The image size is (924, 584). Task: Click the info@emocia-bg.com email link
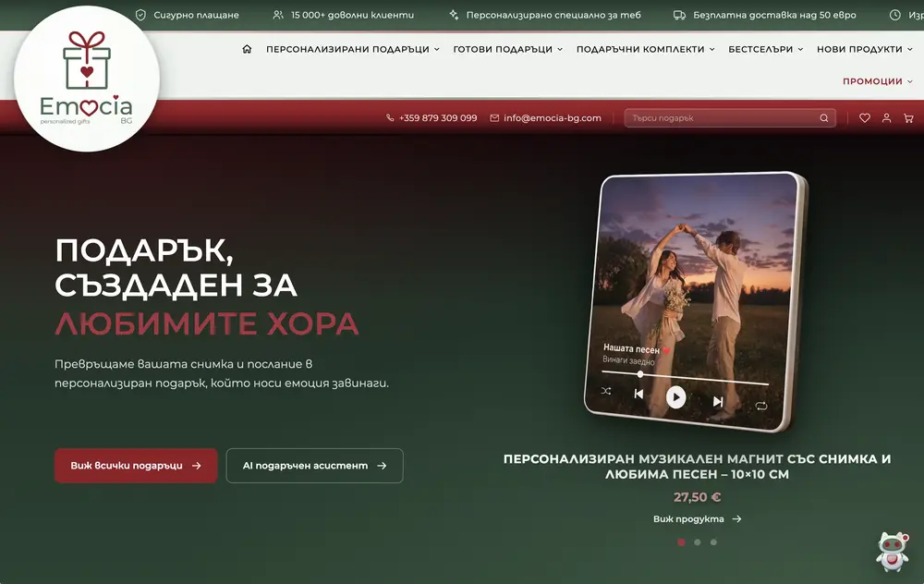(553, 118)
